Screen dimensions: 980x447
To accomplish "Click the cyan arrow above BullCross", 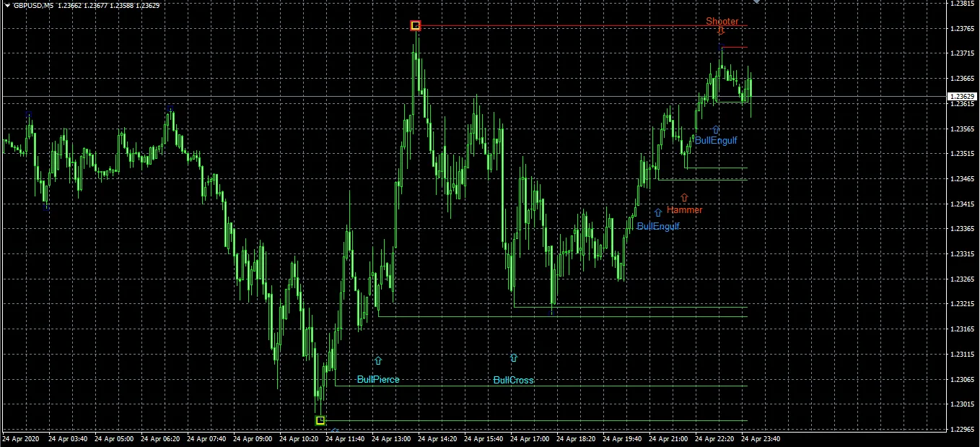I will point(513,357).
